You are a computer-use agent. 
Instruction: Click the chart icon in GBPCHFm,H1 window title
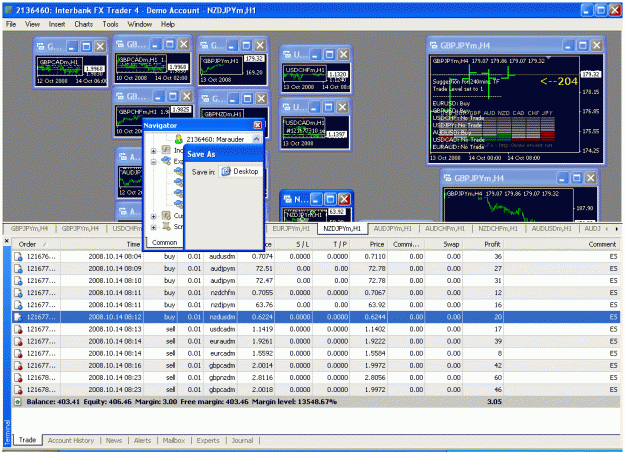(x=120, y=96)
